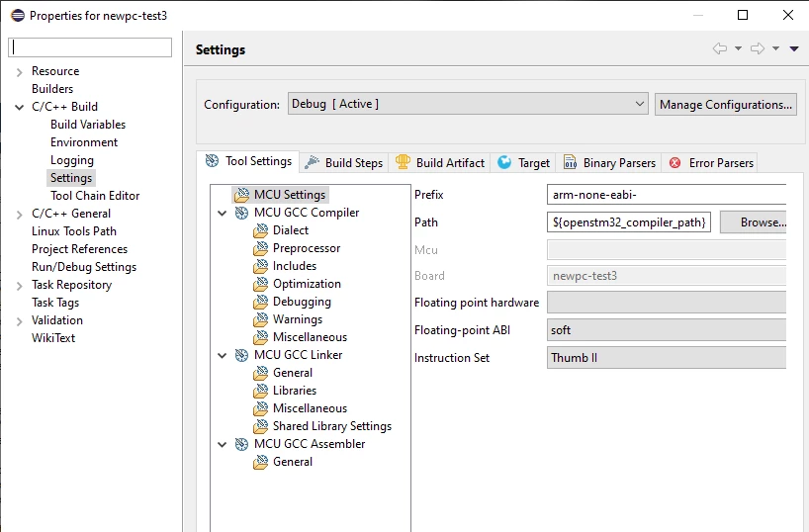
Task: Click the Libraries folder icon
Action: pos(260,392)
